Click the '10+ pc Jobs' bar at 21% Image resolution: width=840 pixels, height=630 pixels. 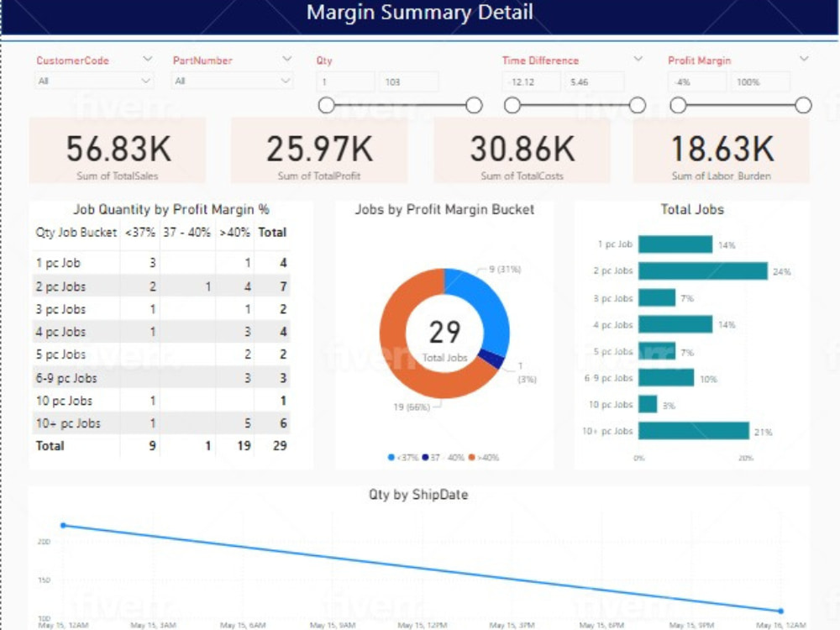[x=694, y=431]
